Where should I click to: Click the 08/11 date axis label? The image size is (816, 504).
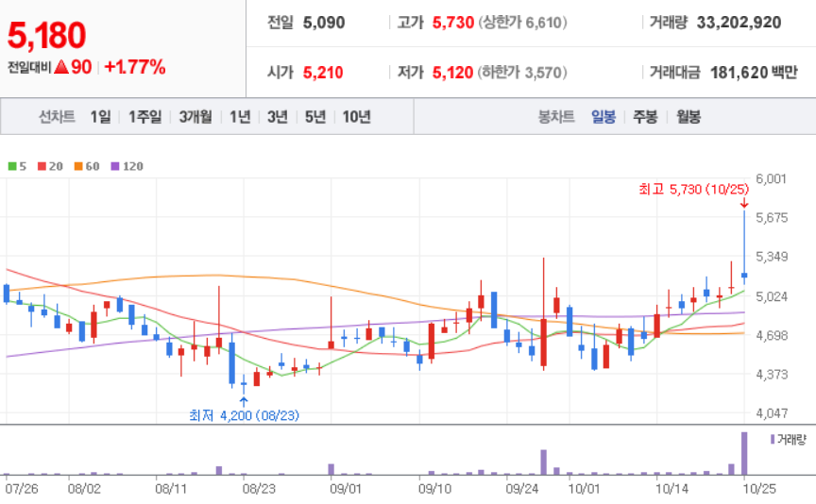click(171, 490)
